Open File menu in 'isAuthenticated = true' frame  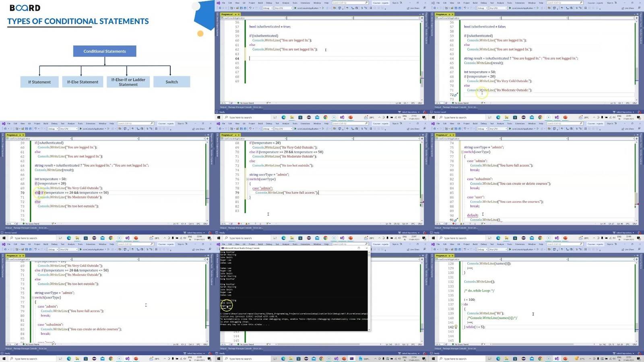click(223, 3)
